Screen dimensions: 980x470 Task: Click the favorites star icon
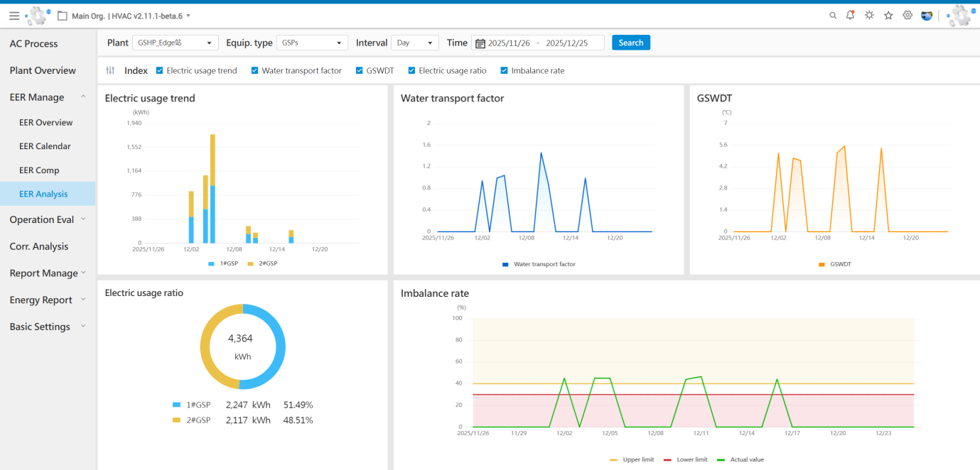coord(888,16)
